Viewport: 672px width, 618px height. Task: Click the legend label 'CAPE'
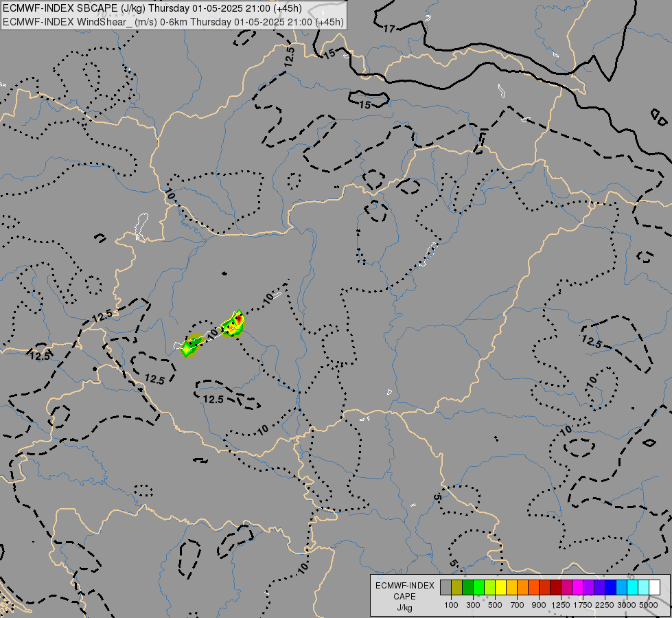[x=404, y=597]
